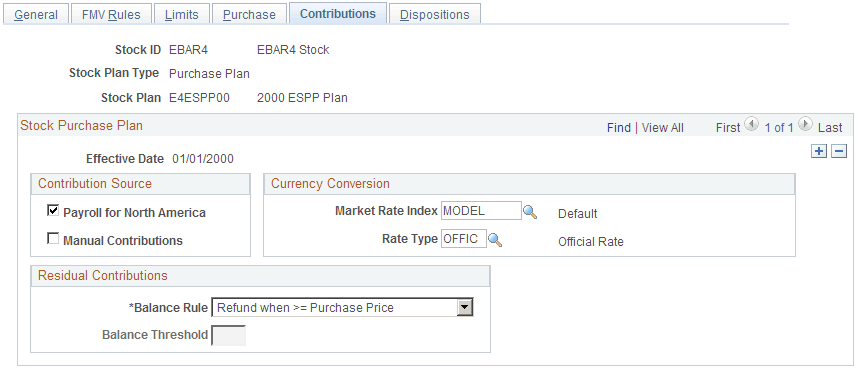
Task: Go to next row arrow icon
Action: coord(805,124)
